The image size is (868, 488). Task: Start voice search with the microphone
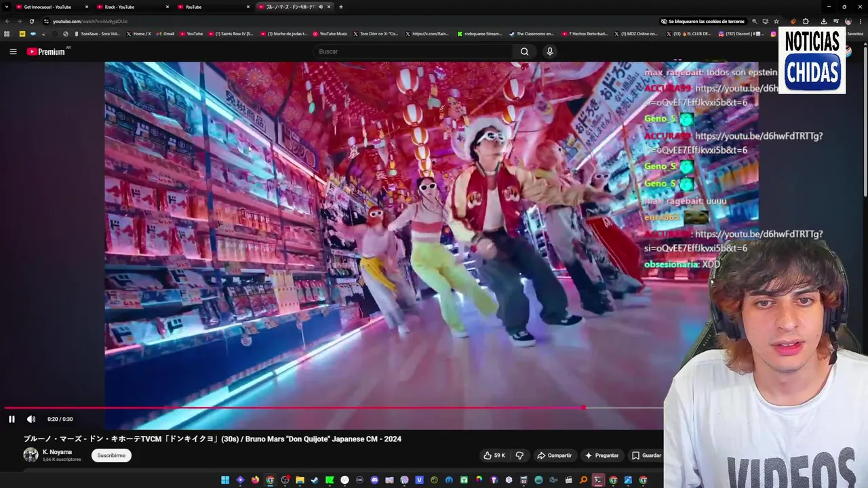click(550, 52)
